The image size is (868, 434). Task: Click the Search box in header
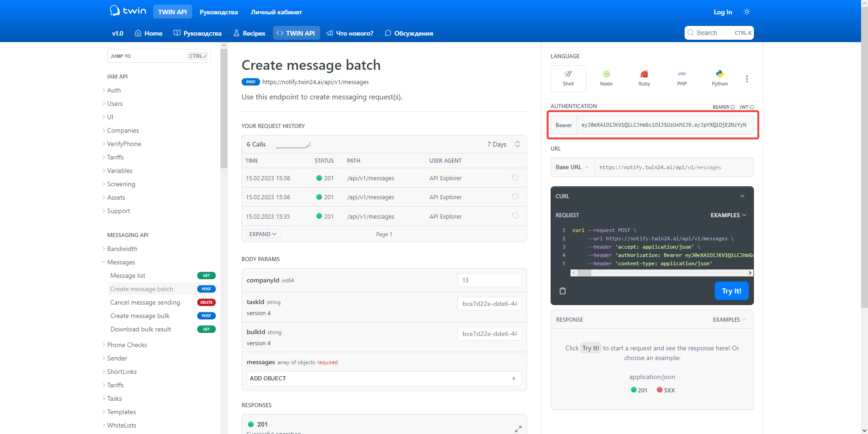click(x=719, y=33)
